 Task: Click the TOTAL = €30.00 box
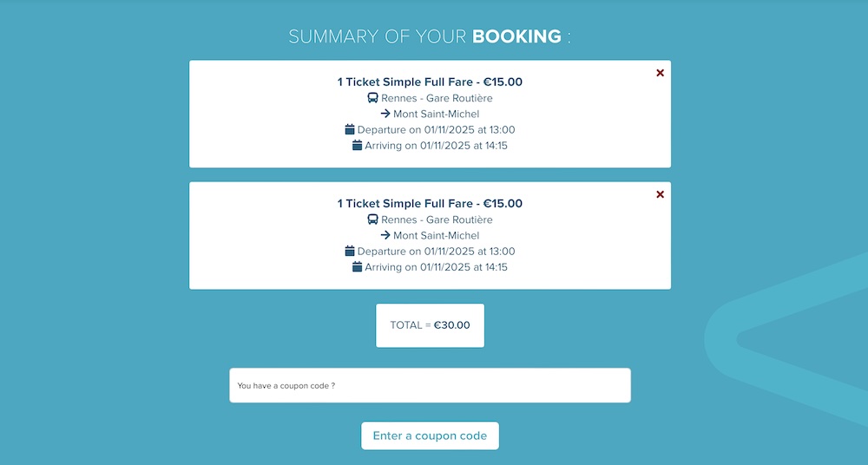pyautogui.click(x=431, y=325)
